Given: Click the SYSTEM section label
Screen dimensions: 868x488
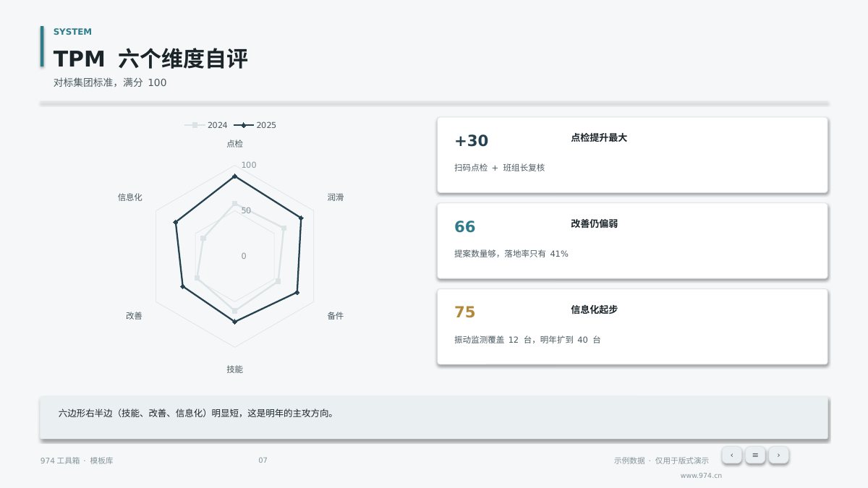Looking at the screenshot, I should click(x=72, y=32).
